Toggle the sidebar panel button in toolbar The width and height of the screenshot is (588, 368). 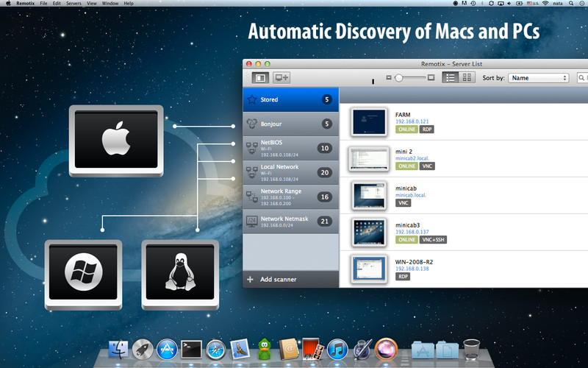click(259, 77)
